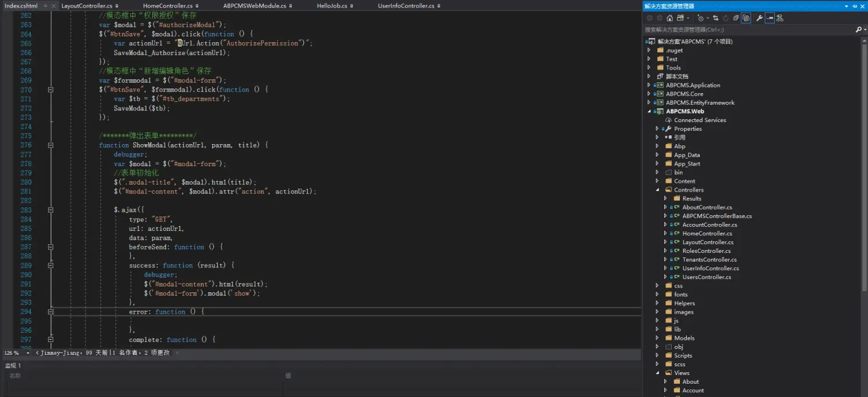Viewport: 868px width, 397px height.
Task: Switch to LayoutController.cs tab
Action: coord(87,6)
